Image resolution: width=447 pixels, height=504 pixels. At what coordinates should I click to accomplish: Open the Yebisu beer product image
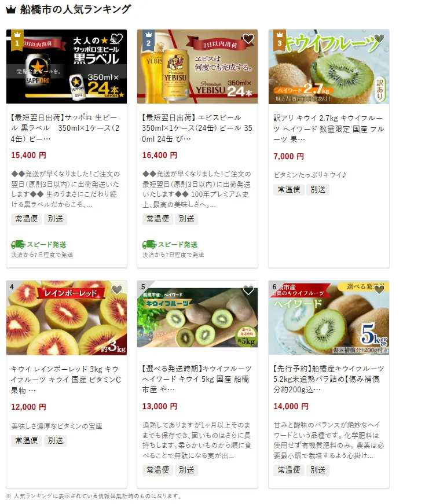197,67
